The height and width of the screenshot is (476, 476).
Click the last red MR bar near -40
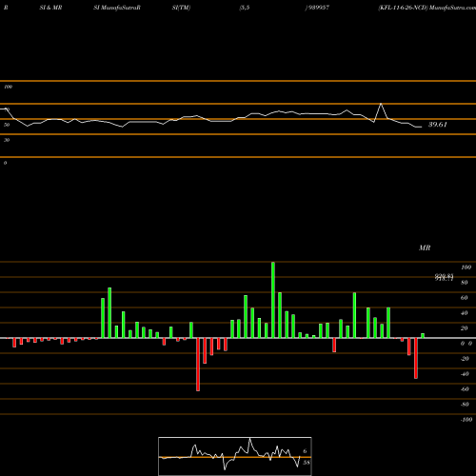point(416,358)
